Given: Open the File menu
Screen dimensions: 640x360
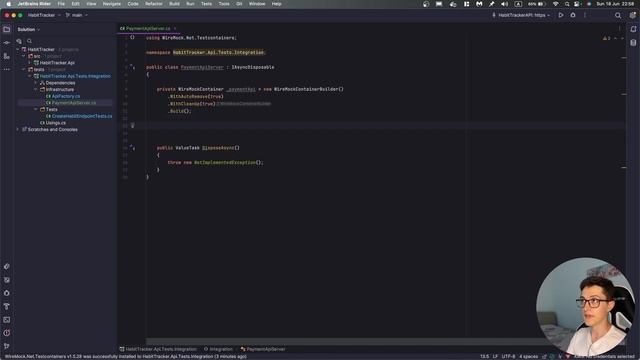Looking at the screenshot, I should tap(61, 4).
